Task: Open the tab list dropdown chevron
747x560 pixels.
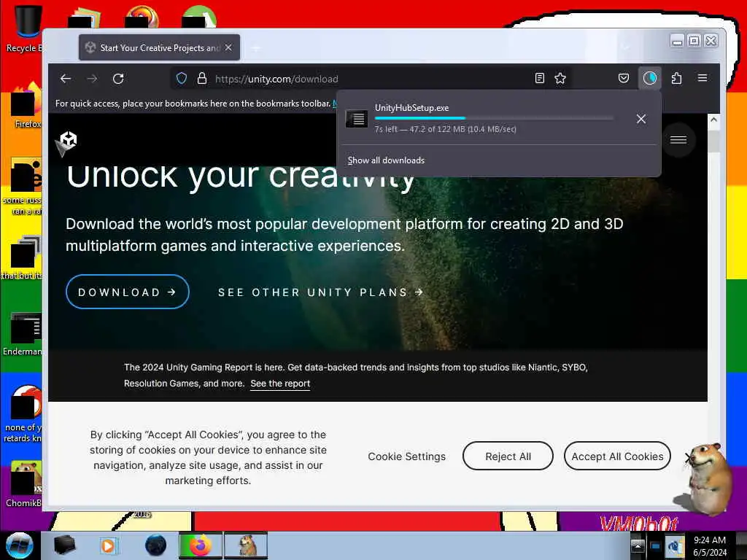Action: 625,47
